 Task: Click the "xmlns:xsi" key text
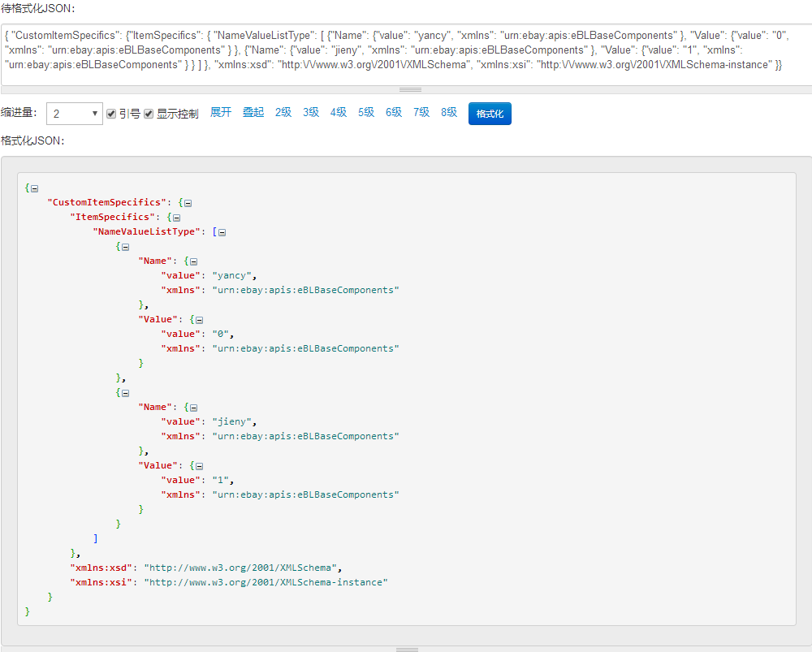(101, 582)
